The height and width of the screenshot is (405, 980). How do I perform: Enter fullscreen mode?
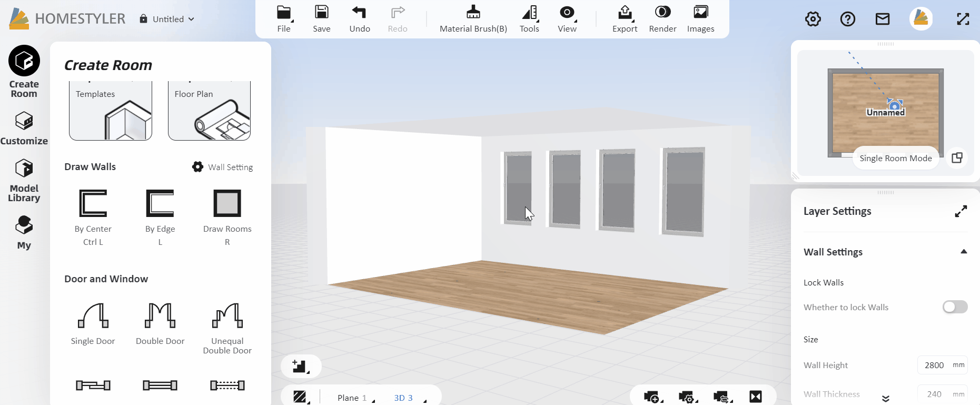pyautogui.click(x=963, y=19)
